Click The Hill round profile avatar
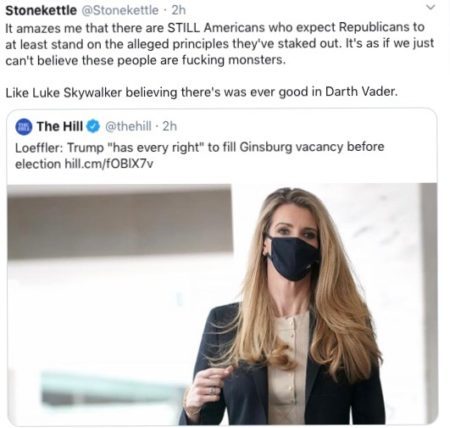This screenshot has height=428, width=450. [24, 127]
